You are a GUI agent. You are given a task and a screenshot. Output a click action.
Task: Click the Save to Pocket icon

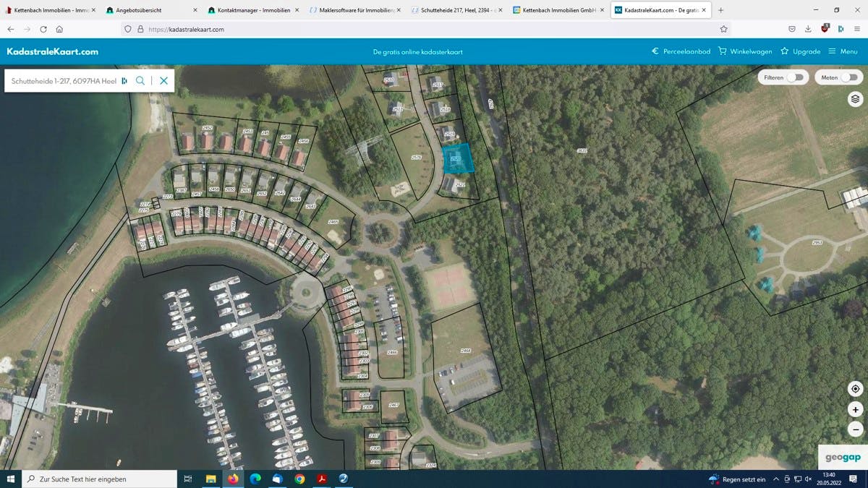(x=792, y=29)
